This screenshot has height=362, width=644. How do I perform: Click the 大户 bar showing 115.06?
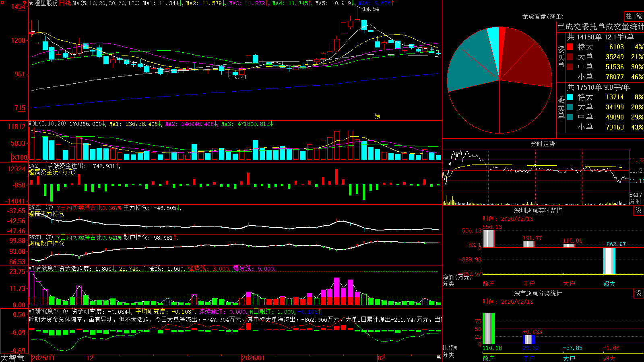tap(569, 245)
